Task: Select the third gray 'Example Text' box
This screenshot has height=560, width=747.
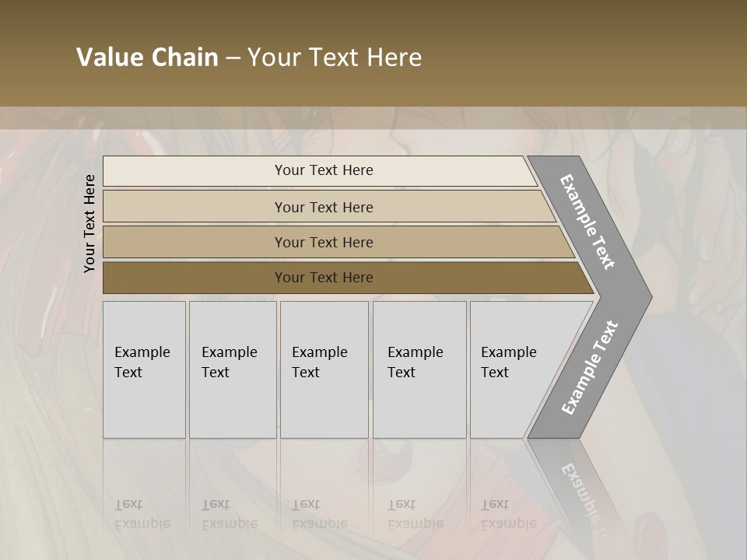Action: 324,369
